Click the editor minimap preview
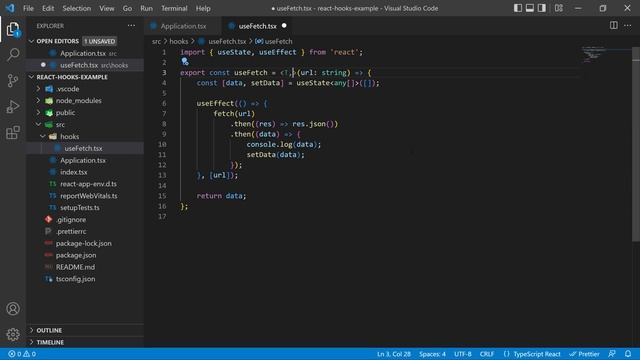Screen dimensions: 640x360 [606, 54]
